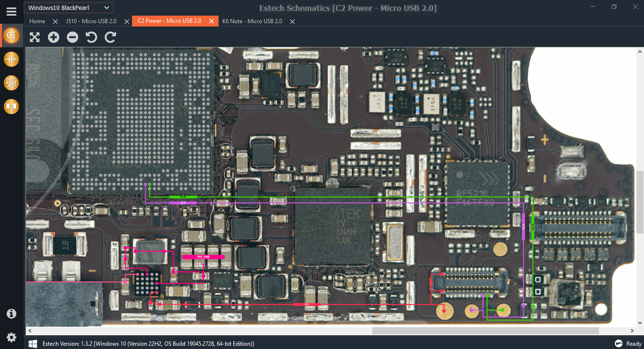This screenshot has height=349, width=644.
Task: Zoom in with the plus icon
Action: [x=53, y=37]
